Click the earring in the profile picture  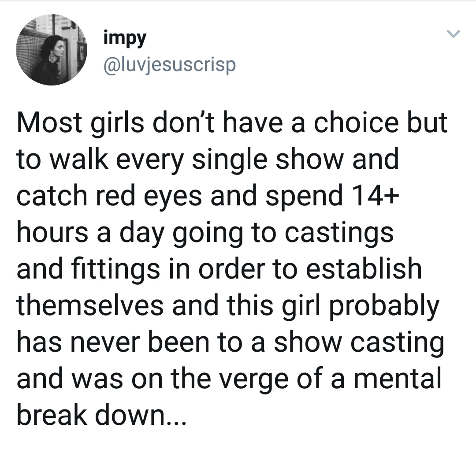click(x=52, y=58)
